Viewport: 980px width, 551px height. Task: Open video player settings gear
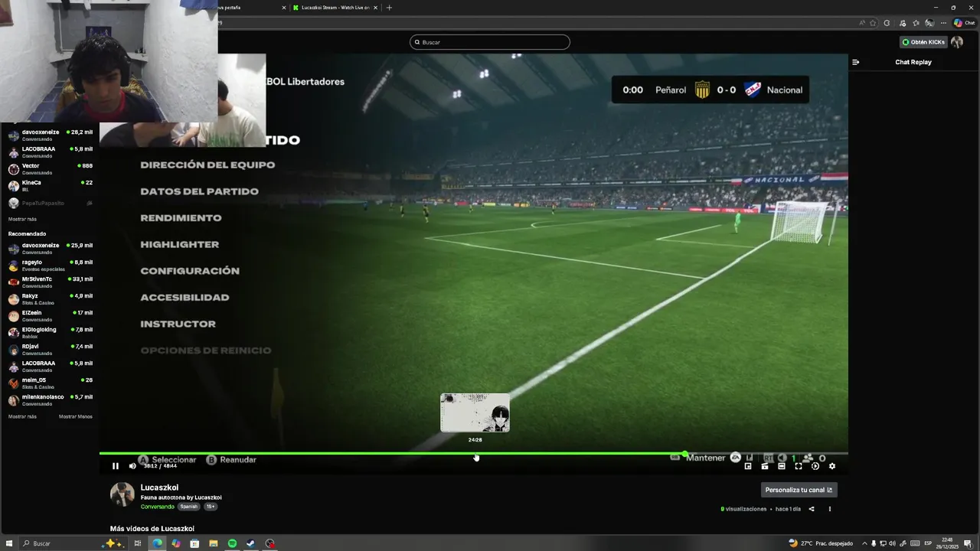click(x=832, y=466)
